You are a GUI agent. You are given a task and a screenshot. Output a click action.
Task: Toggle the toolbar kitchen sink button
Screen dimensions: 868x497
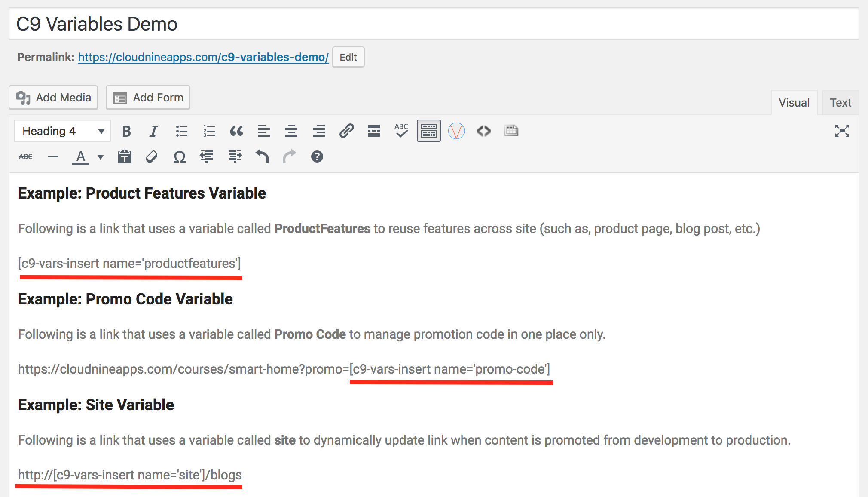tap(428, 131)
